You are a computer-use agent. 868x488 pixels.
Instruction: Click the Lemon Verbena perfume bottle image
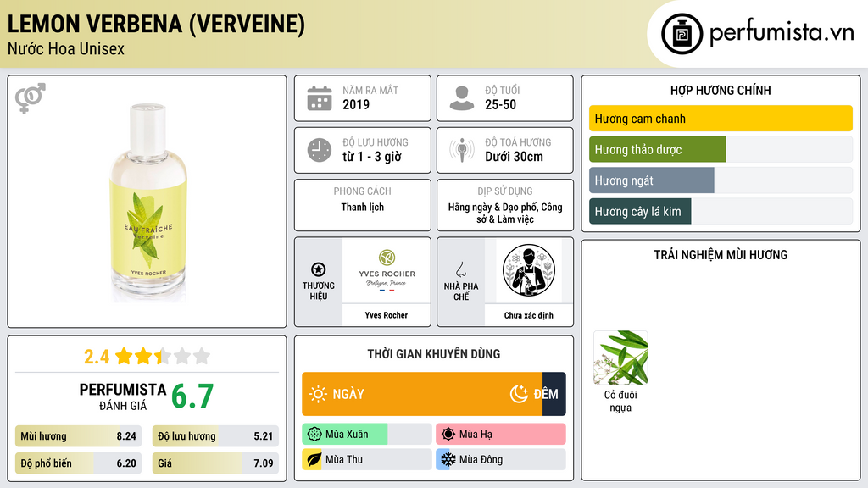click(x=148, y=202)
